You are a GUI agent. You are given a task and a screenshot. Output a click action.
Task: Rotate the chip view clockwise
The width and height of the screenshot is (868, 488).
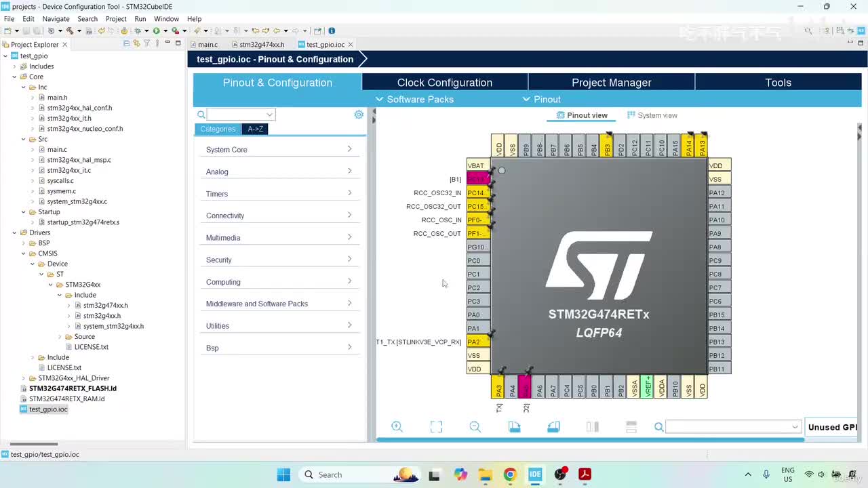(514, 426)
